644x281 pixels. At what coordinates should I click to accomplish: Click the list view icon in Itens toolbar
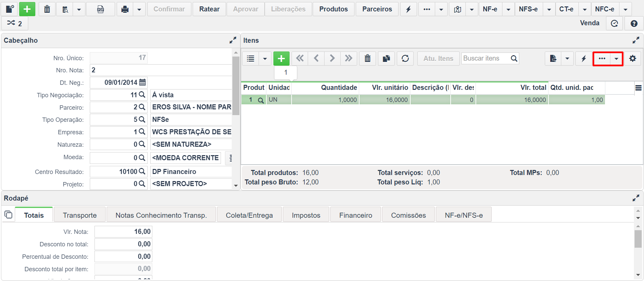click(251, 59)
